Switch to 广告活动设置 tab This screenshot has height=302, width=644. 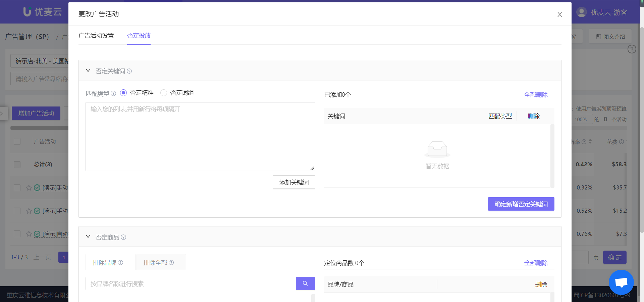[96, 36]
